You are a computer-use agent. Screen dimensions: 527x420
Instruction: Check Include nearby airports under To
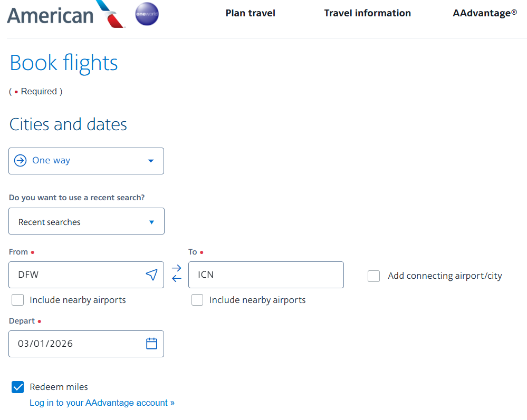click(197, 300)
